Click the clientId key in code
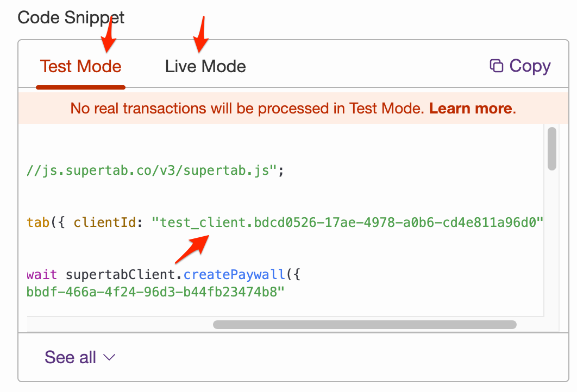The width and height of the screenshot is (577, 392). tap(104, 223)
